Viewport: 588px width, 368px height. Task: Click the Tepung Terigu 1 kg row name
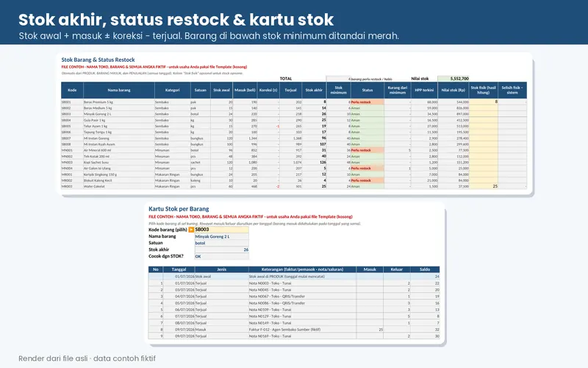(x=97, y=132)
